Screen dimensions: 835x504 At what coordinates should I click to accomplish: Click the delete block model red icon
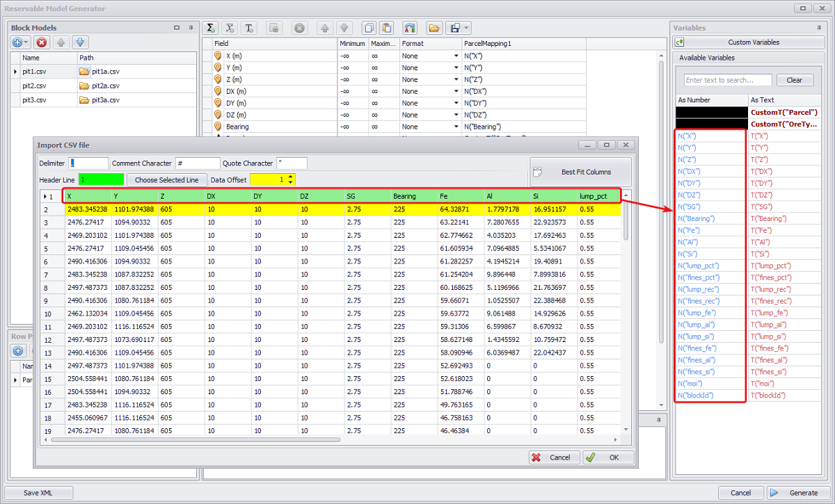pyautogui.click(x=42, y=42)
